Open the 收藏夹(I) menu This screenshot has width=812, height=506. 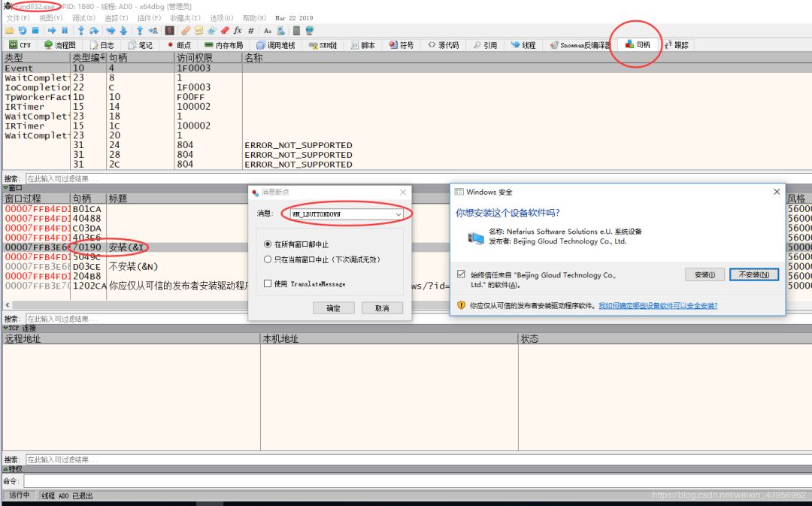pyautogui.click(x=185, y=17)
